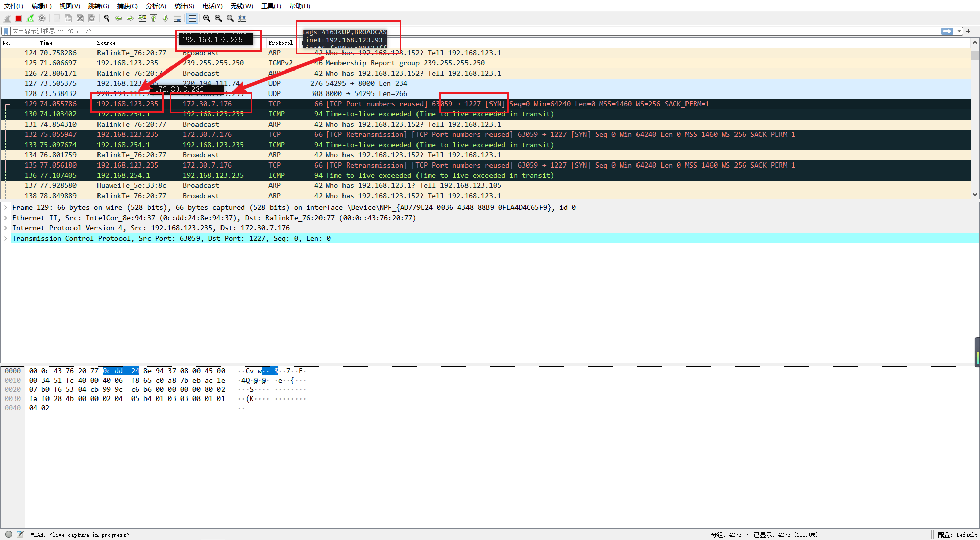Reload the capture file icon
Image resolution: width=980 pixels, height=540 pixels.
pos(92,18)
